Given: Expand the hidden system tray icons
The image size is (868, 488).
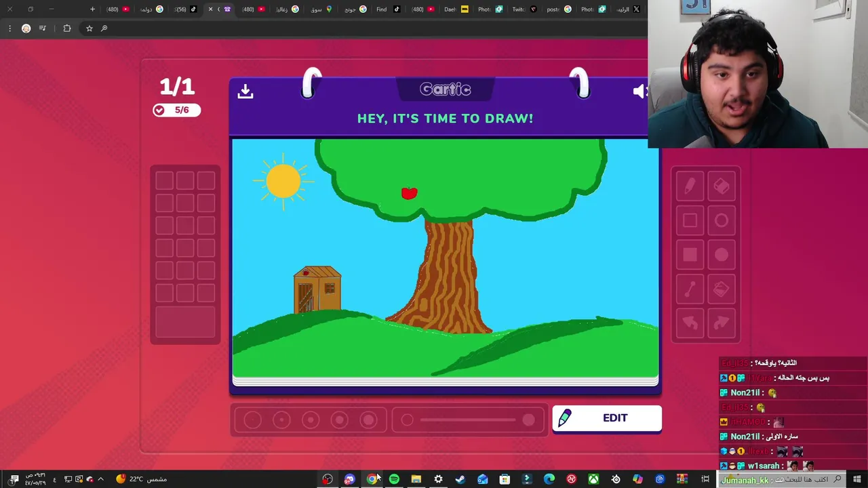Looking at the screenshot, I should pos(100,479).
